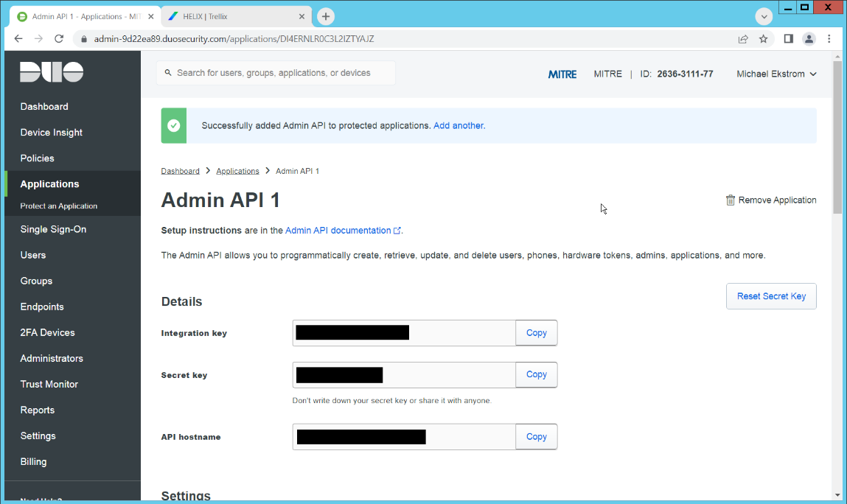Image resolution: width=847 pixels, height=504 pixels.
Task: Expand the tab search chevron
Action: pos(764,16)
